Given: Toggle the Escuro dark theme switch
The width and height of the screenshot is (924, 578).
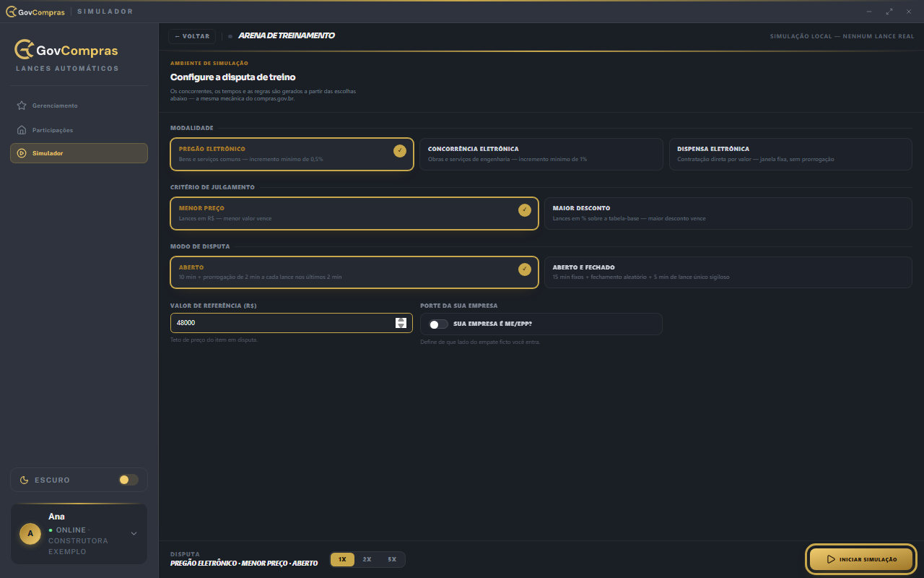Looking at the screenshot, I should pos(128,480).
